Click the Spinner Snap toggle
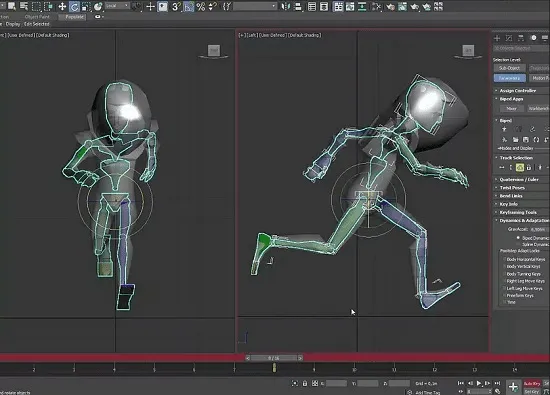 point(213,6)
